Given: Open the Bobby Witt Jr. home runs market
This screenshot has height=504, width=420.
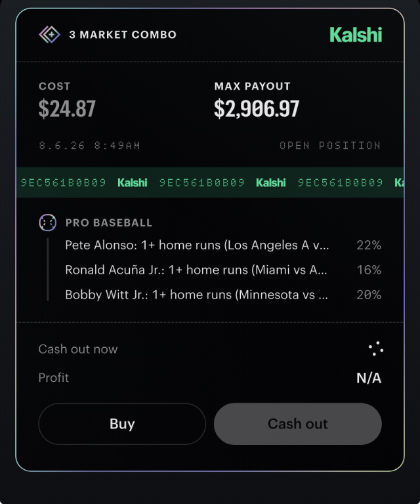Looking at the screenshot, I should [197, 295].
